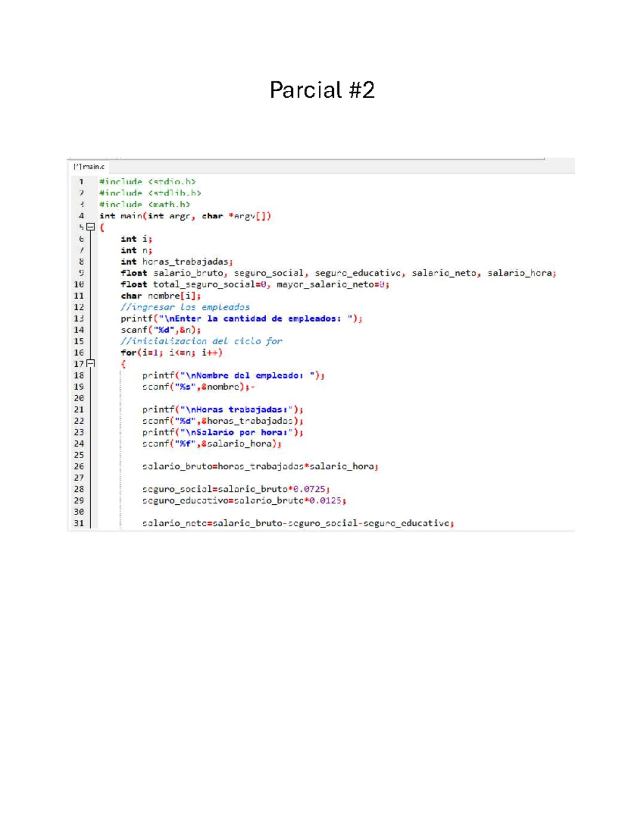Viewport: 644px width, 834px height.
Task: Click the comment //inicializacion del ciclo for
Action: [201, 341]
